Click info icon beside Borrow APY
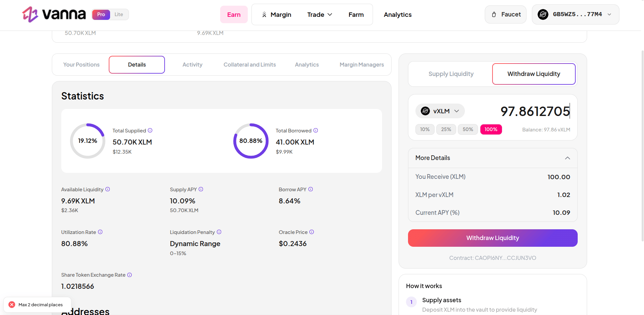 click(x=311, y=189)
